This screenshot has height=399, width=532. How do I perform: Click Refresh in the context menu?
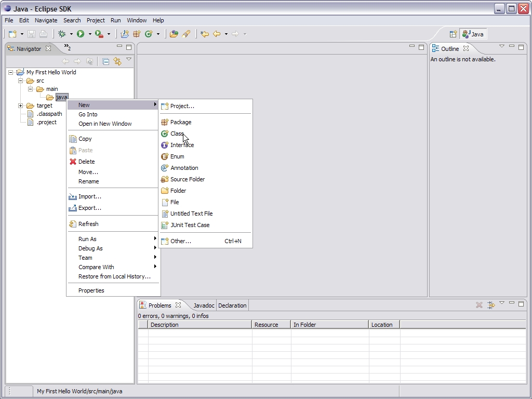(x=113, y=224)
